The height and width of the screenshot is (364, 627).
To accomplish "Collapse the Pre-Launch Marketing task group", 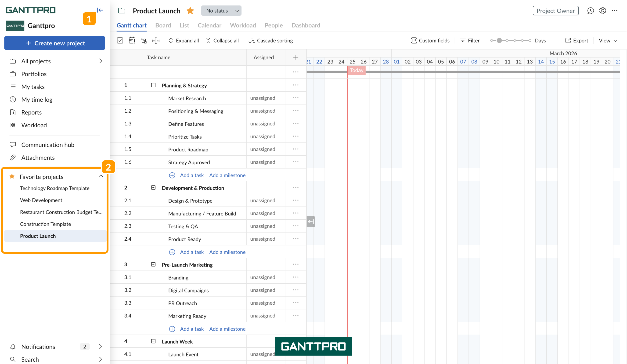I will (x=153, y=264).
